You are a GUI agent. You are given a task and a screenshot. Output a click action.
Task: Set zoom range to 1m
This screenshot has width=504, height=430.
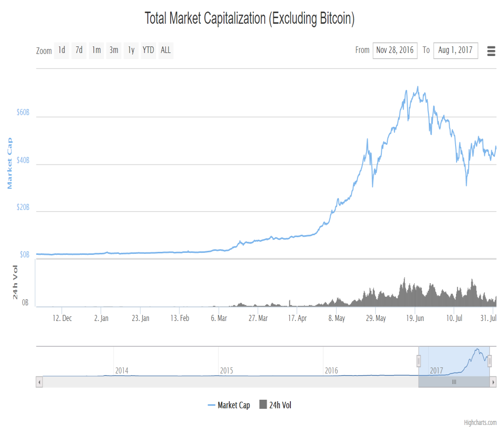(x=96, y=50)
